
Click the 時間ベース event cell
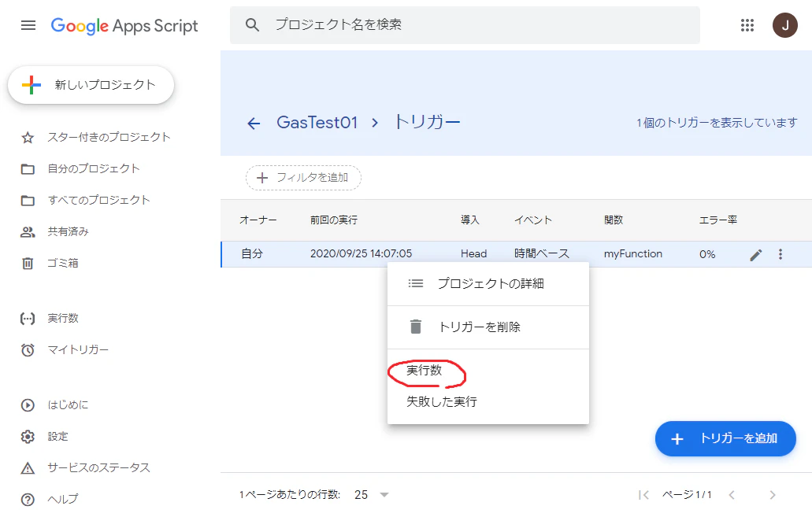pyautogui.click(x=542, y=253)
